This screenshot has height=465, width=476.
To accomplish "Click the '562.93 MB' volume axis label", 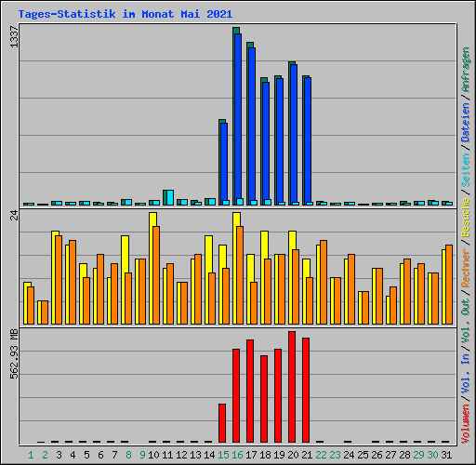I will click(x=14, y=353).
